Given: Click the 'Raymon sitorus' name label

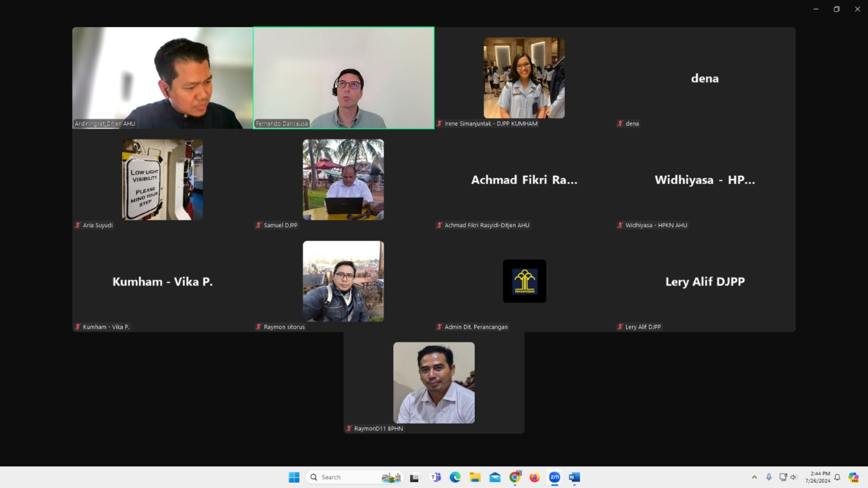Looking at the screenshot, I should point(284,327).
